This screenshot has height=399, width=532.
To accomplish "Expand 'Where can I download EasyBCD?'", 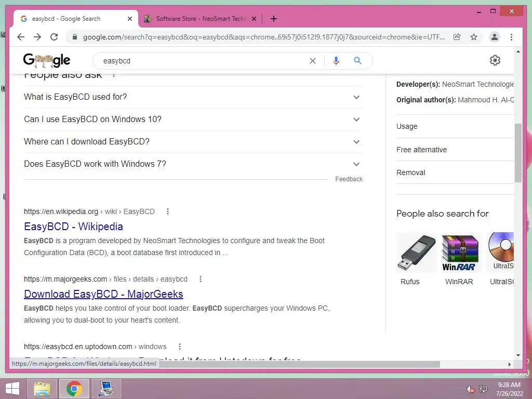I will [x=193, y=142].
